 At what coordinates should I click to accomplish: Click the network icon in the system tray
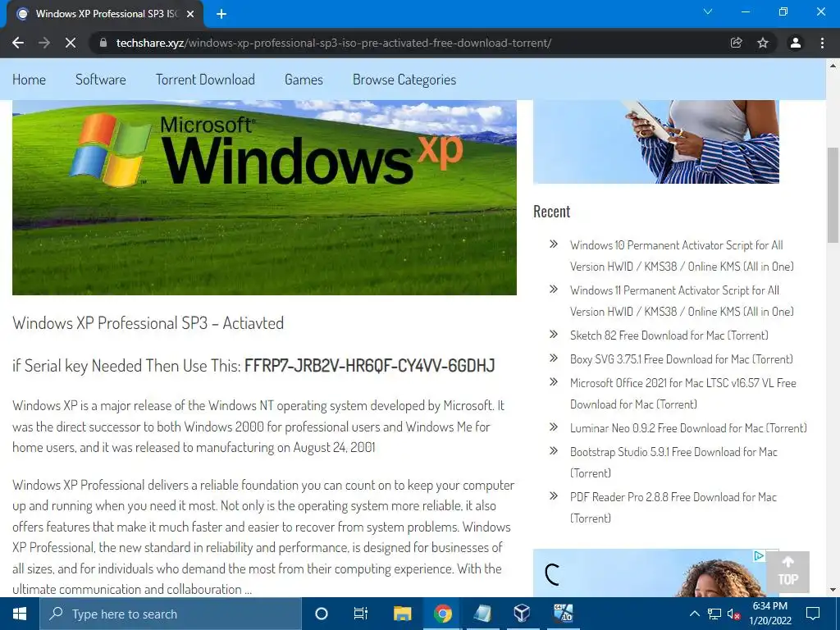click(714, 614)
